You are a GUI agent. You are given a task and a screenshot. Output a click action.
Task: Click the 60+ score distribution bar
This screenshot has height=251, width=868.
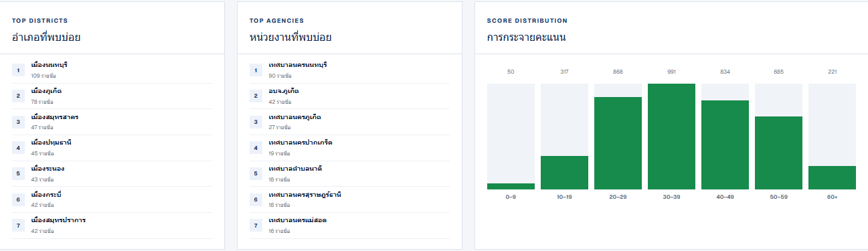(x=832, y=177)
